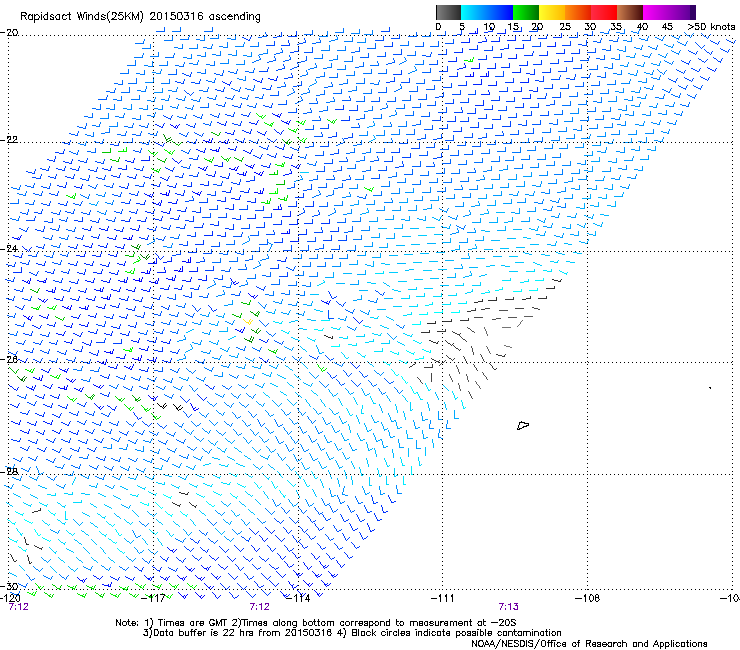Click the '15' label under the color bar

click(514, 27)
